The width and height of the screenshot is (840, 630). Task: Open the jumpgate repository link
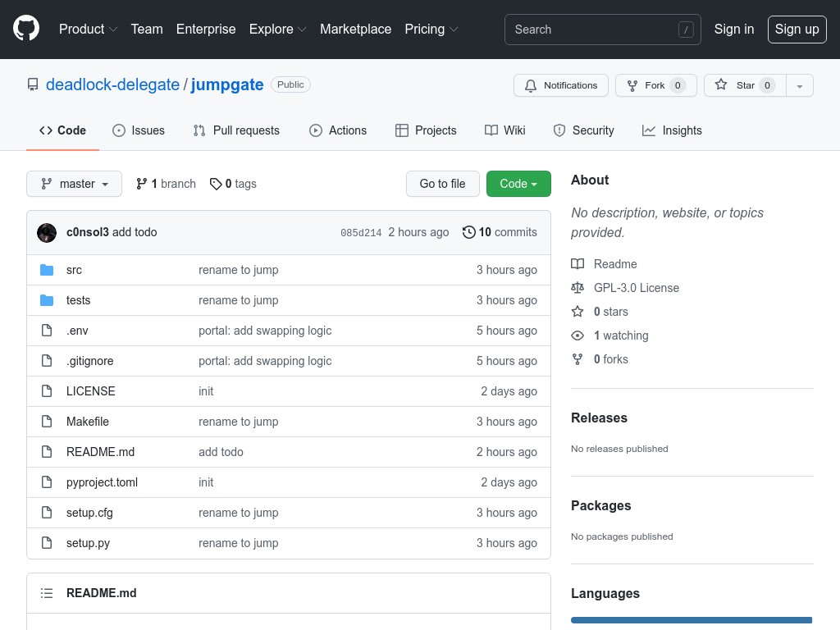point(227,84)
